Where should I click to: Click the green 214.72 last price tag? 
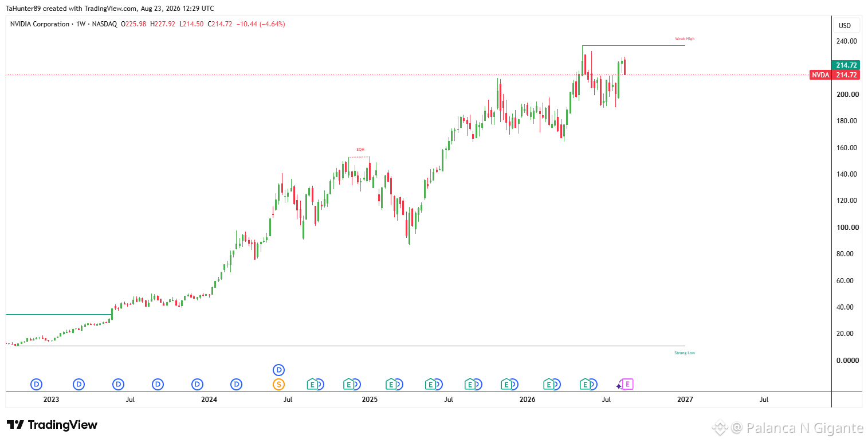coord(846,65)
